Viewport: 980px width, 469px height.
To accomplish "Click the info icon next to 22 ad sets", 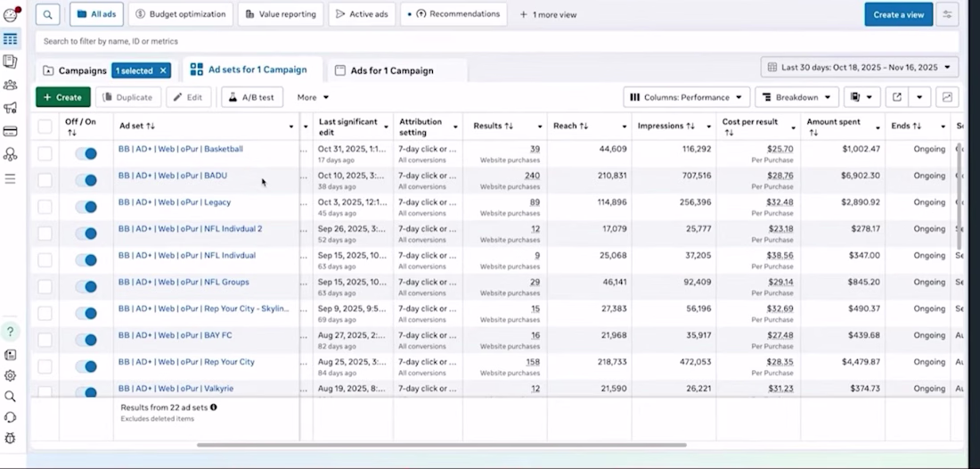I will [214, 407].
